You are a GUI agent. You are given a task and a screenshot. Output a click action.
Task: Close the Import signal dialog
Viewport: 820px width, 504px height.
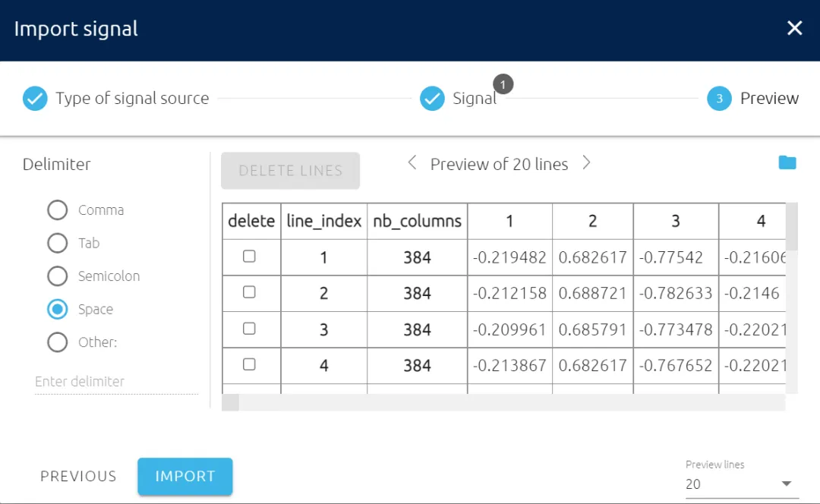pyautogui.click(x=794, y=29)
